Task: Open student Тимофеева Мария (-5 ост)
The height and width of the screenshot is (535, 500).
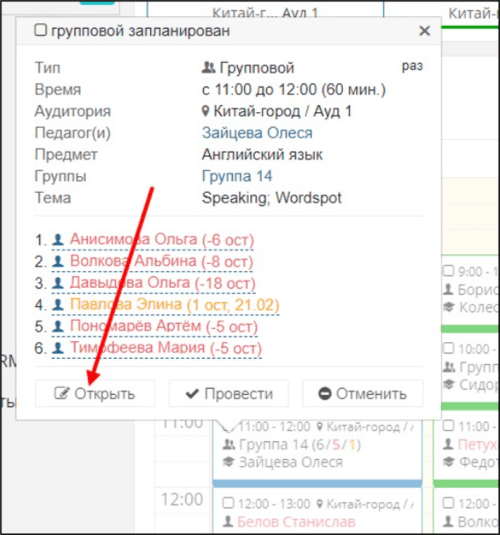Action: click(x=166, y=348)
